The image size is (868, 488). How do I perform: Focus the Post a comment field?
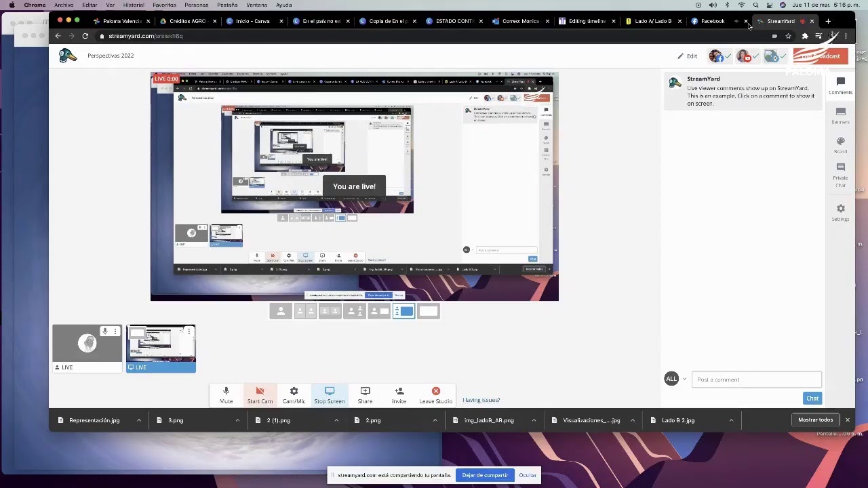click(756, 380)
